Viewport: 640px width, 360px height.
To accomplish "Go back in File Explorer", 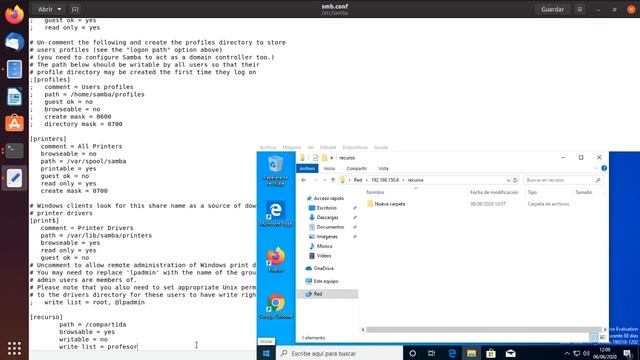I will pyautogui.click(x=304, y=180).
